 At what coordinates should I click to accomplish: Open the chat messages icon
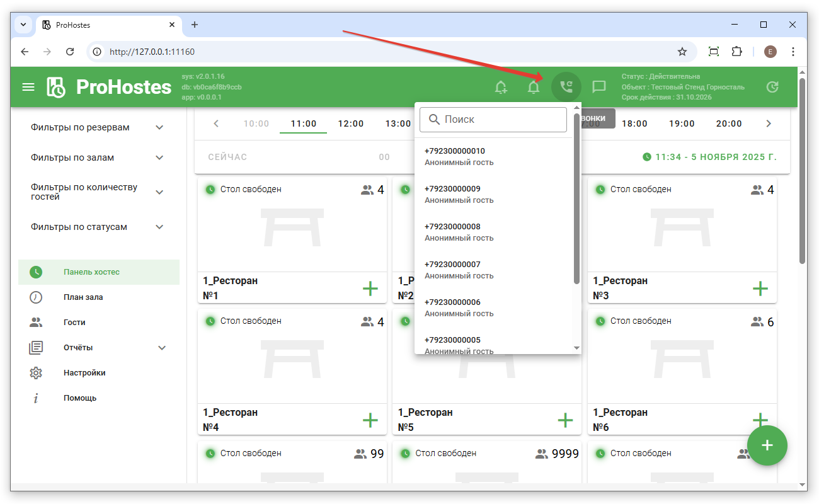point(599,87)
